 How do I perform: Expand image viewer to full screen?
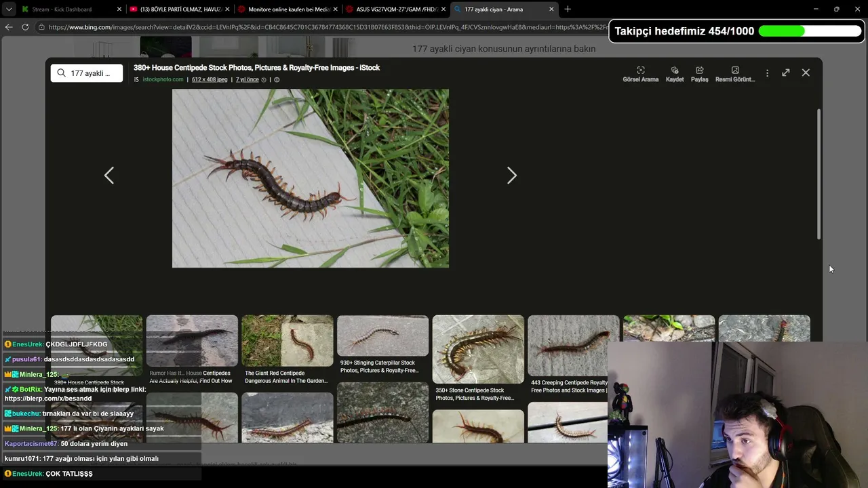tap(786, 73)
